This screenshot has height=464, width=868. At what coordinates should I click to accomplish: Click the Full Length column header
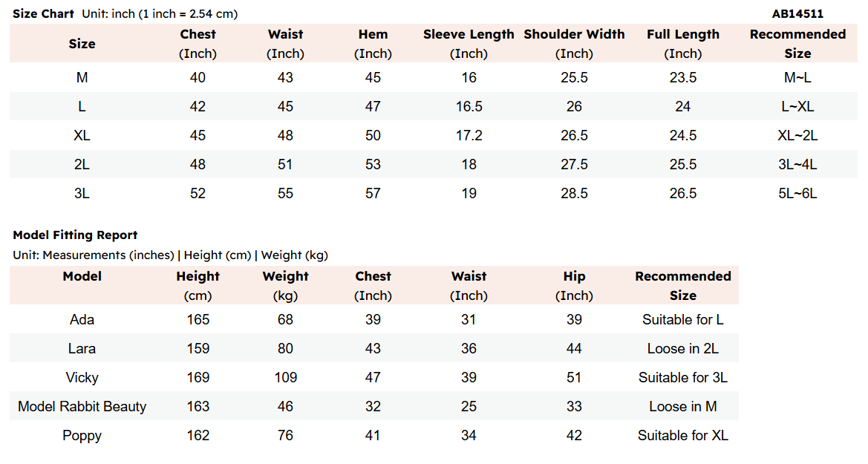(x=682, y=44)
